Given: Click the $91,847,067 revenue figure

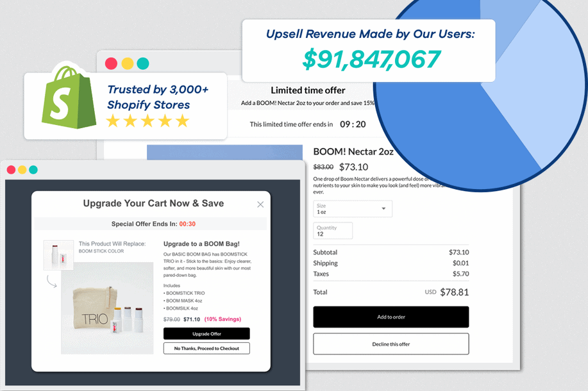Looking at the screenshot, I should coord(371,59).
